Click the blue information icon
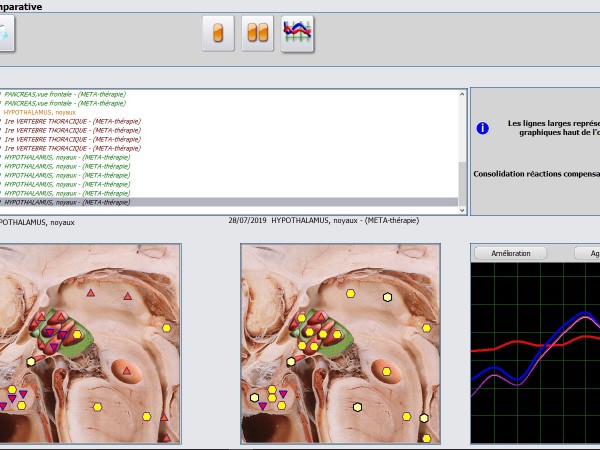The width and height of the screenshot is (600, 450). (x=482, y=128)
